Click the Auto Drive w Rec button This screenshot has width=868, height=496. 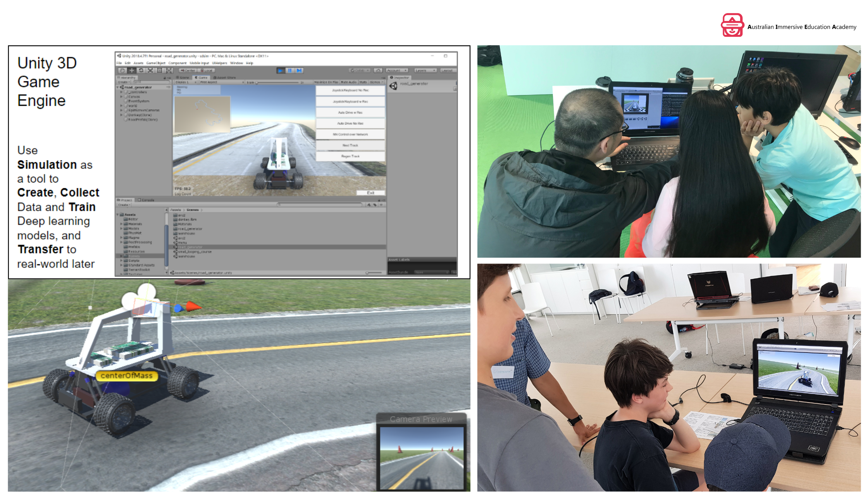coord(350,112)
